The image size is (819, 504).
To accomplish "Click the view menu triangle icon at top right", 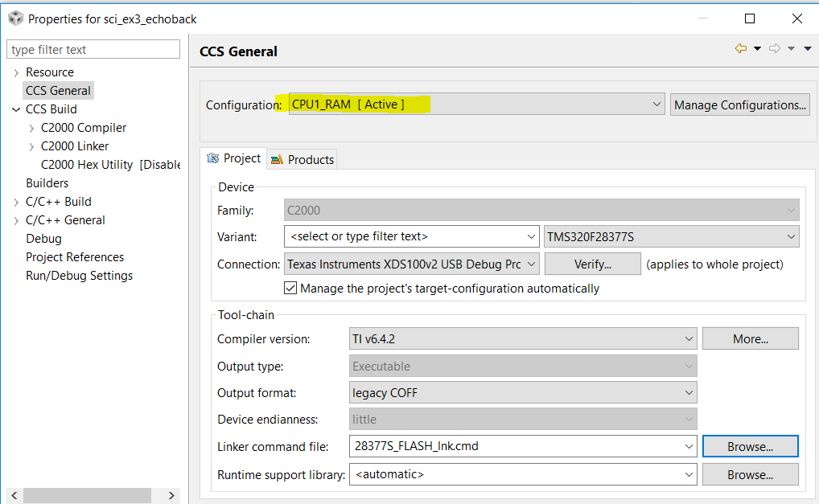I will click(807, 48).
